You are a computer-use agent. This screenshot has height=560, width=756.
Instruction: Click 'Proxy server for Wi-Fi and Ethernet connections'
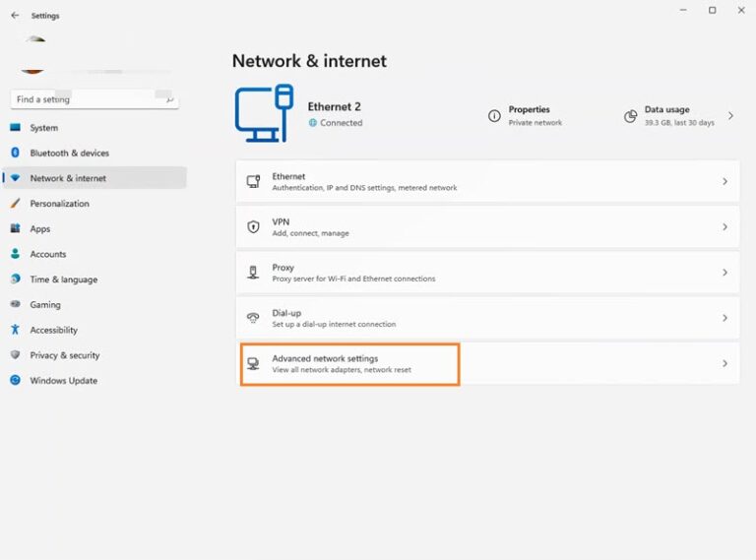coord(353,279)
